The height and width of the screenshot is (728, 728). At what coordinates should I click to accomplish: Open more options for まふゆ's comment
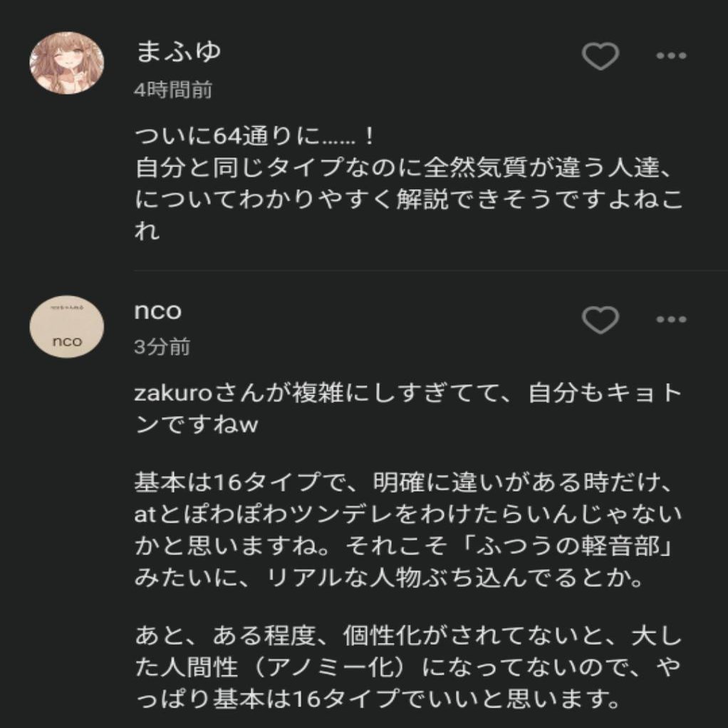pyautogui.click(x=670, y=56)
